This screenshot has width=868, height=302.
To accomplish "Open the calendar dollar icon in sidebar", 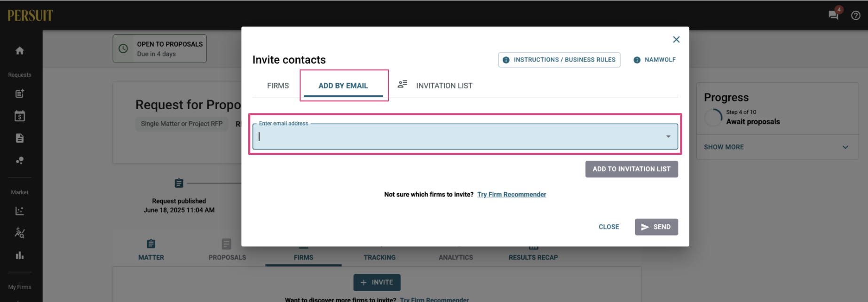I will [19, 116].
